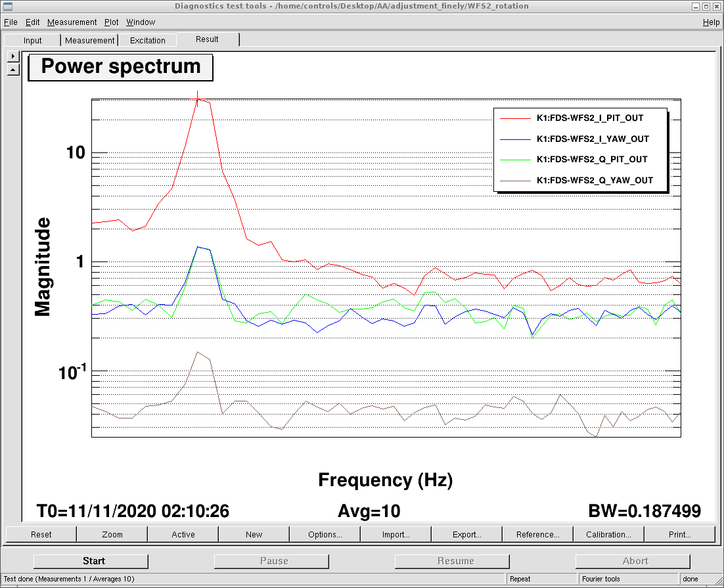The height and width of the screenshot is (588, 724).
Task: Click the Power spectrum title box
Action: pos(120,68)
